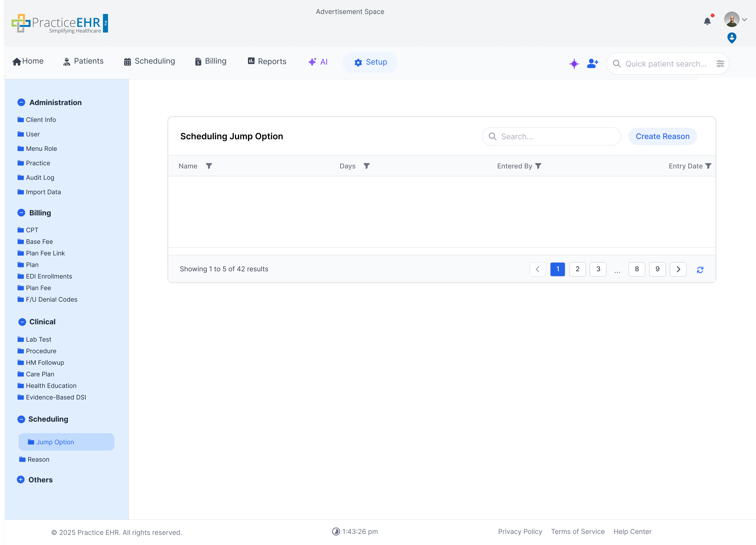Click the AI sparkle icon near search bar
756x545 pixels.
(x=574, y=64)
